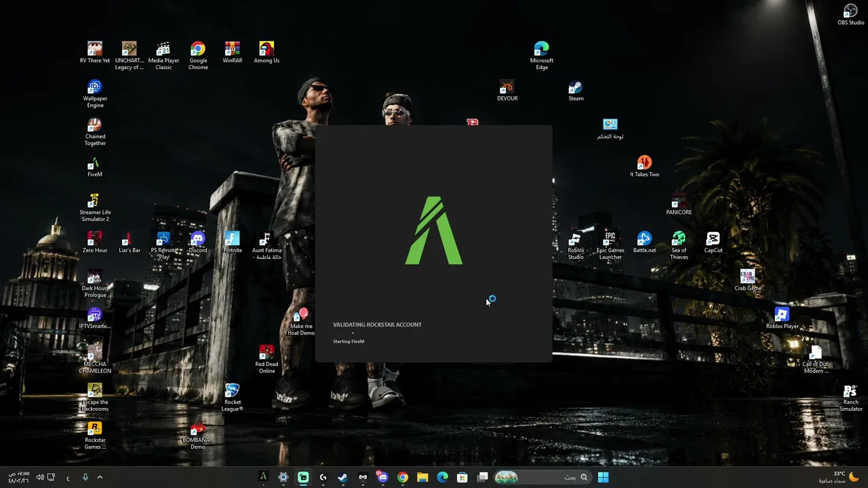Open the Windows Start menu
This screenshot has width=868, height=488.
pos(603,477)
